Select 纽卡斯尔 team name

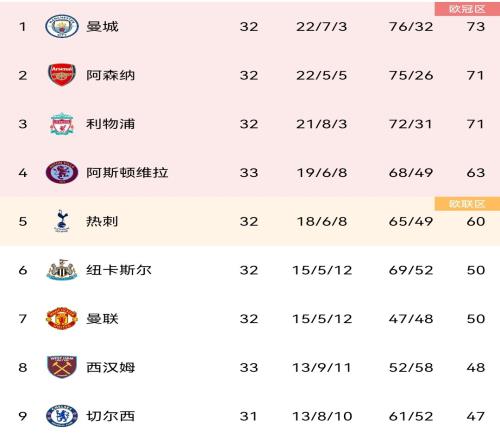click(119, 270)
